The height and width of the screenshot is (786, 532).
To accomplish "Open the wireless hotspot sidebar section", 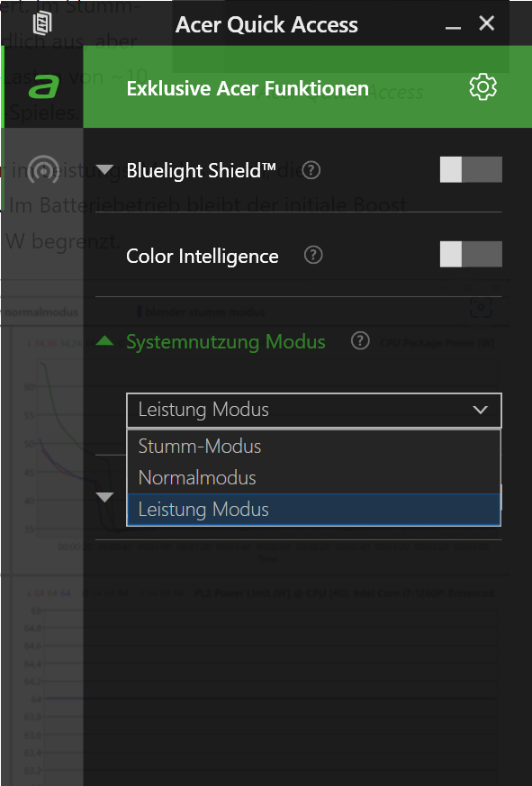I will point(43,169).
